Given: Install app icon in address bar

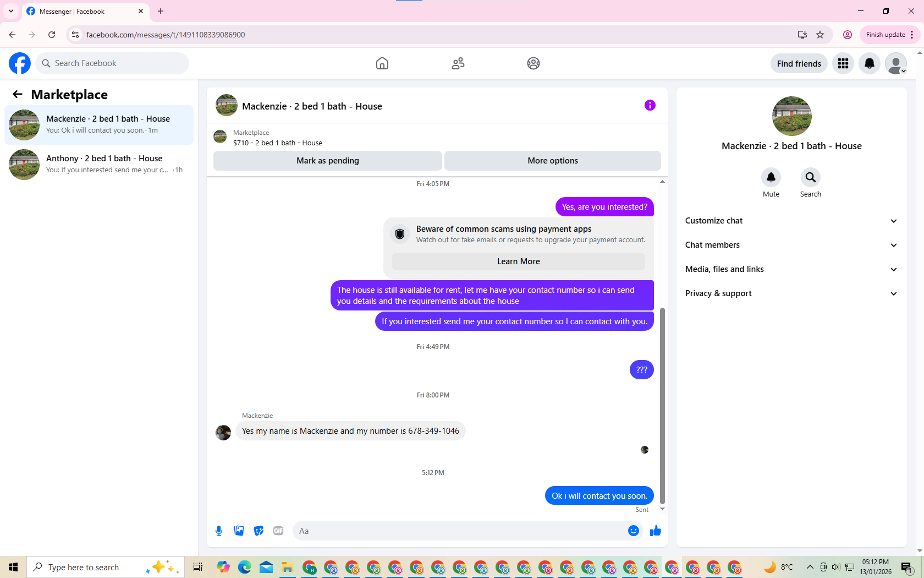Looking at the screenshot, I should click(x=802, y=35).
